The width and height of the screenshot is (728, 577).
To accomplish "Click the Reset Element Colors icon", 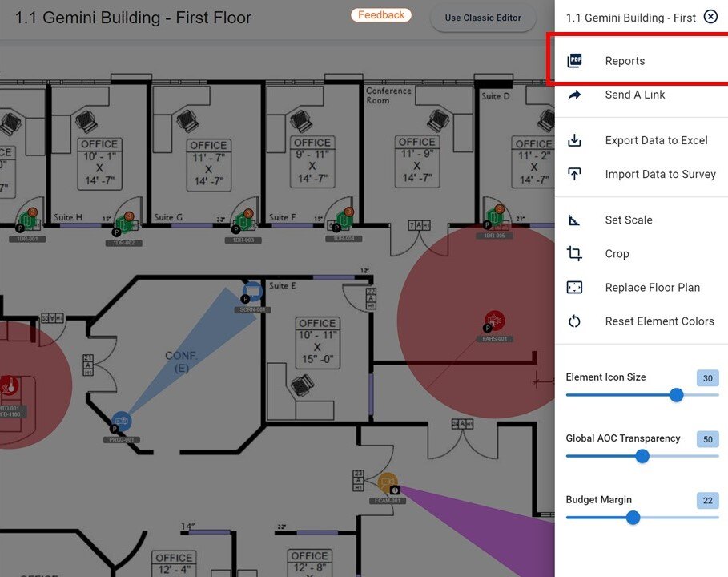I will pyautogui.click(x=574, y=321).
